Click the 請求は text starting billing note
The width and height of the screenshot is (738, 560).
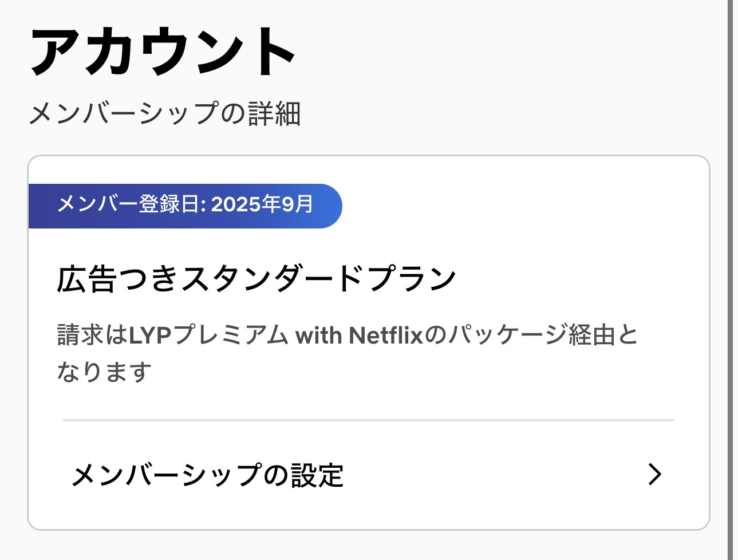click(92, 335)
